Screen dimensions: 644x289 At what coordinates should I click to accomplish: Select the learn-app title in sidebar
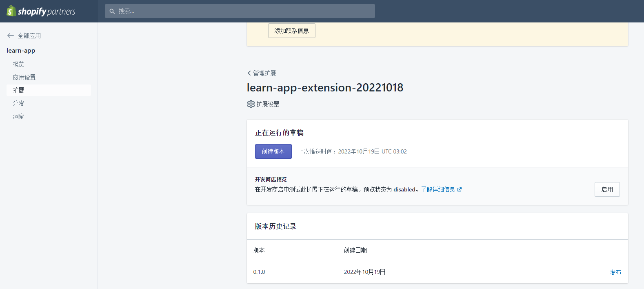(21, 51)
